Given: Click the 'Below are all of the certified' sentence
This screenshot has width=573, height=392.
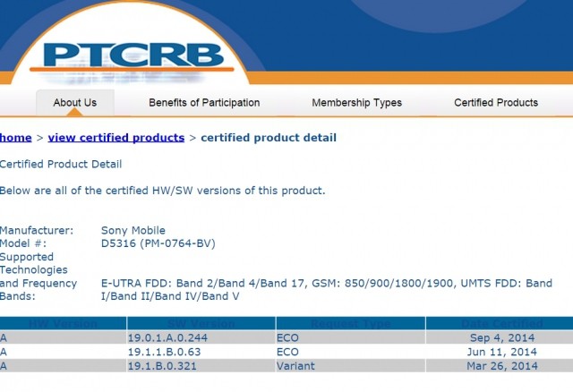Looking at the screenshot, I should [x=162, y=191].
